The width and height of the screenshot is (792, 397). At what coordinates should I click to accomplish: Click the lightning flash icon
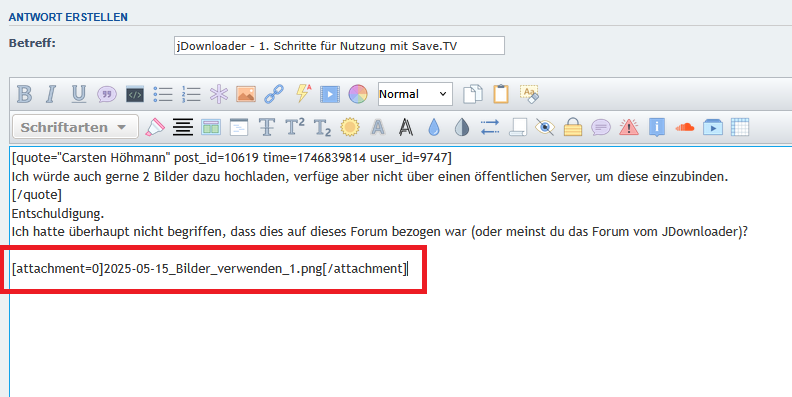coord(303,93)
